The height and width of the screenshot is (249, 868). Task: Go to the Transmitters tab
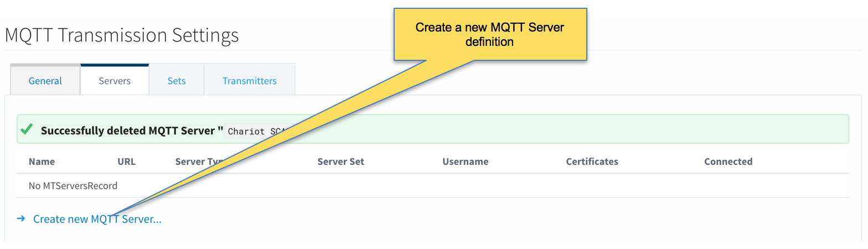coord(250,80)
